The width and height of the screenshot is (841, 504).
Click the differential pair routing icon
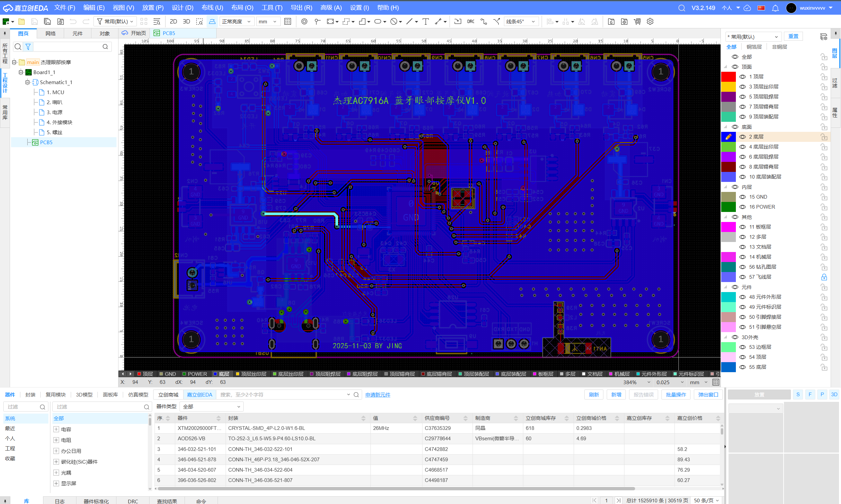click(x=484, y=21)
